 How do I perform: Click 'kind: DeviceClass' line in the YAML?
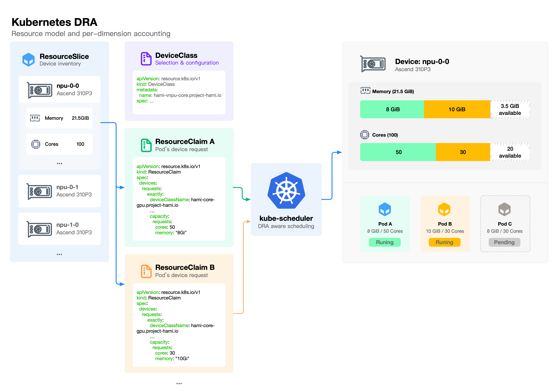click(155, 84)
